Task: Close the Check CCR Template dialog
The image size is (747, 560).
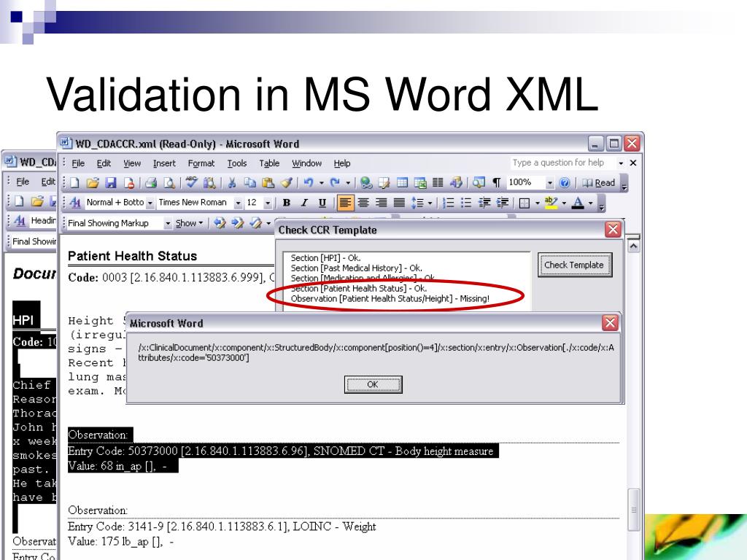Action: click(613, 230)
